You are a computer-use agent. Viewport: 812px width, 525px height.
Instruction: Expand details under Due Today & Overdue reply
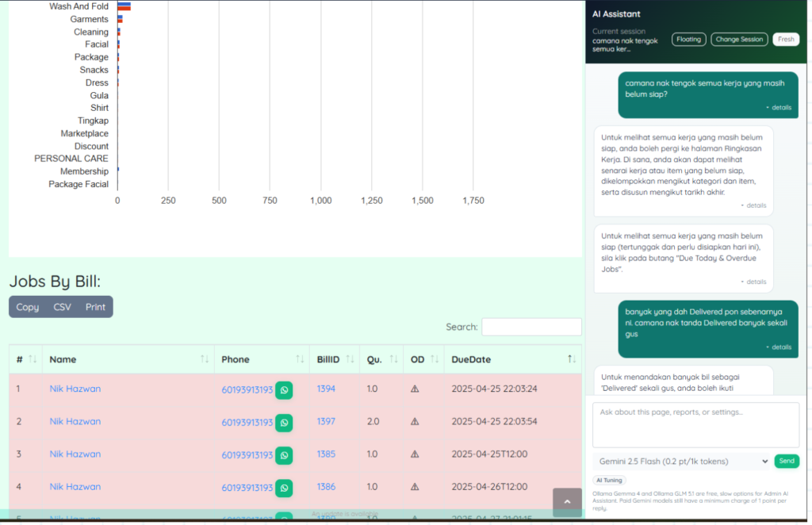(754, 282)
